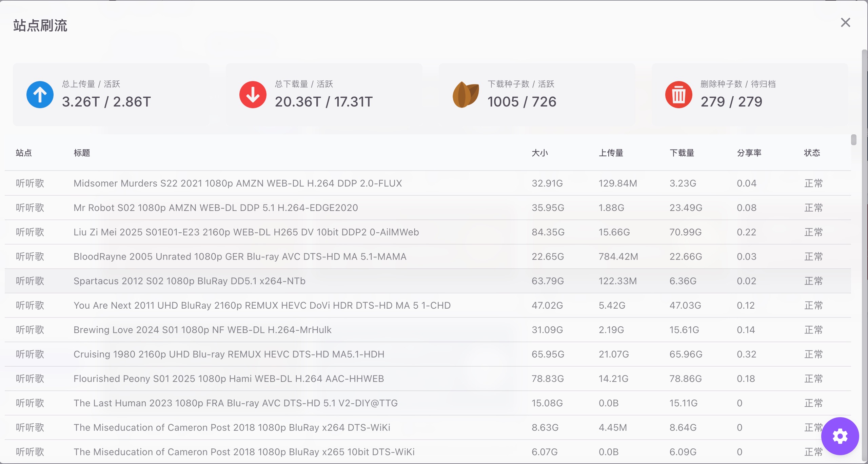The width and height of the screenshot is (868, 464).
Task: Click the seed count 1005 / 726
Action: click(522, 102)
